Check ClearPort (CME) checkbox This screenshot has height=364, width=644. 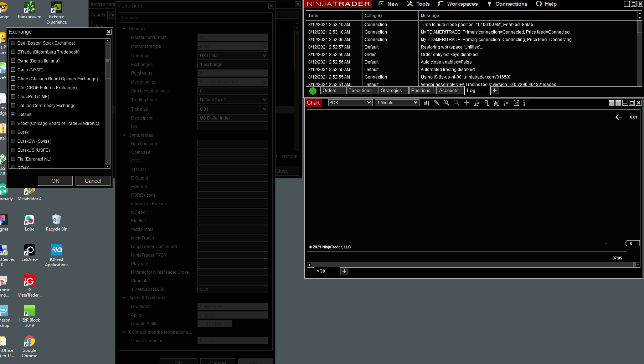(13, 96)
